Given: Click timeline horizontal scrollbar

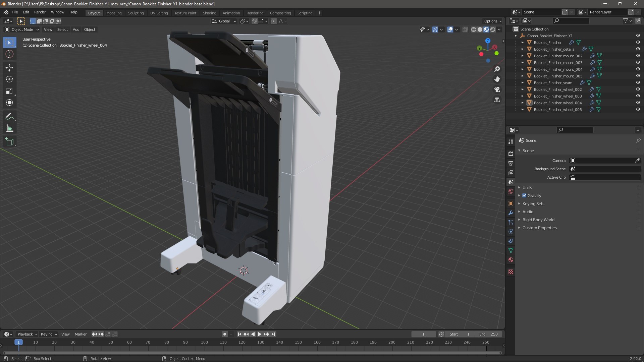Looking at the screenshot, I should [x=252, y=353].
